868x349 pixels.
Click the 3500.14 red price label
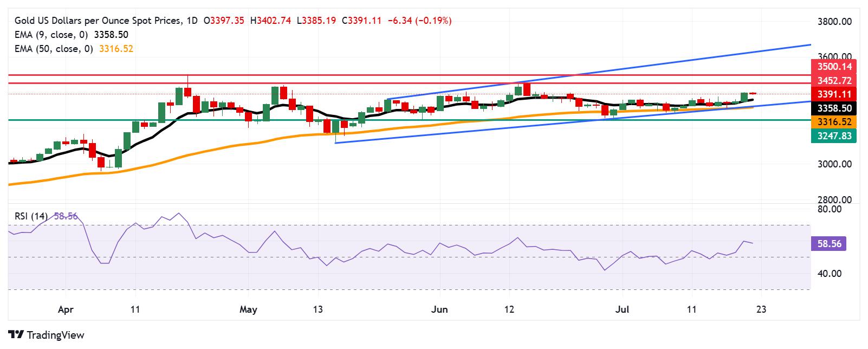click(x=833, y=67)
